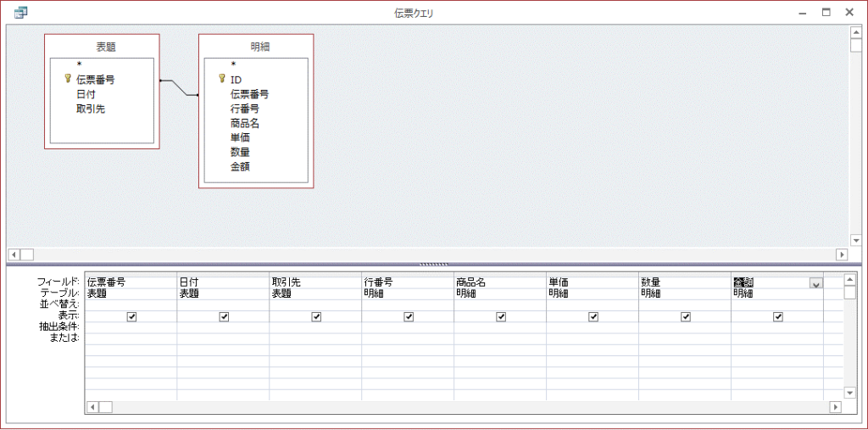Select the 日付 field in 表題 table list
868x430 pixels.
[85, 94]
